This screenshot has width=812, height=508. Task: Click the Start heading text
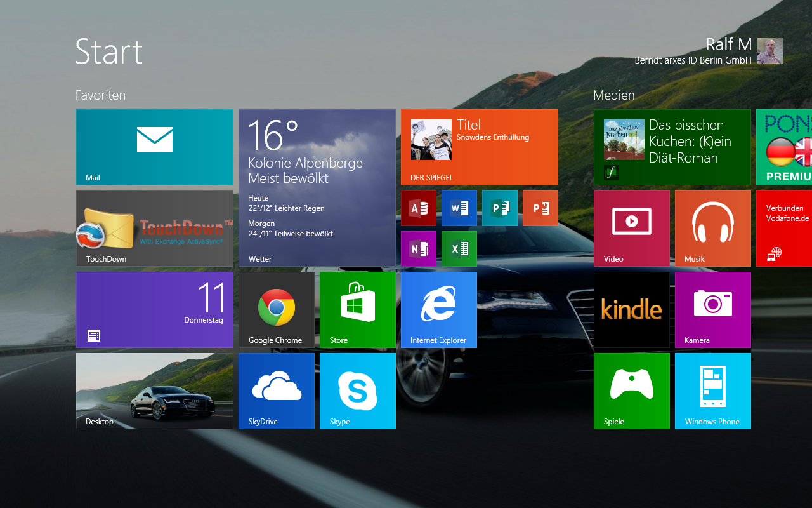[x=109, y=51]
